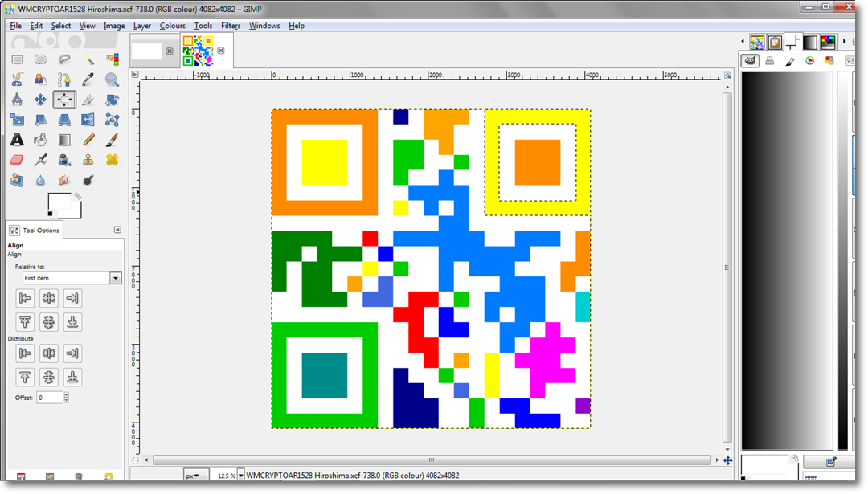The image size is (868, 494).
Task: Click the horizontal canvas scrollbar
Action: [x=432, y=460]
